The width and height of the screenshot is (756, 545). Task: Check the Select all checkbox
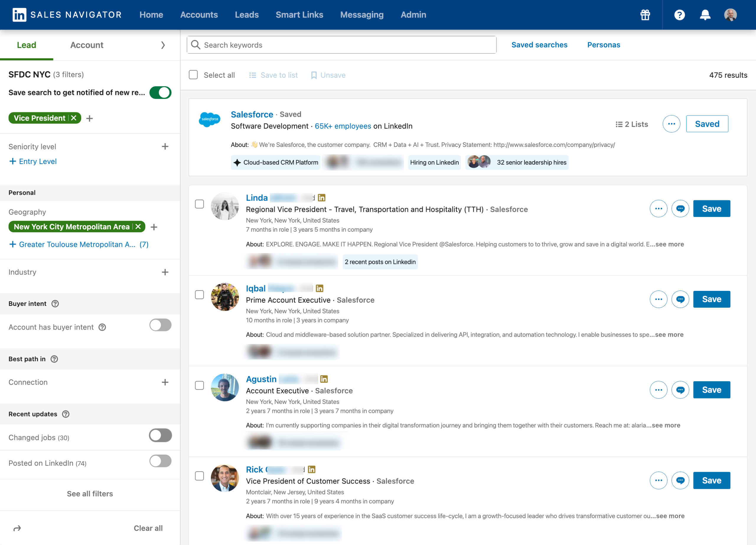tap(193, 75)
